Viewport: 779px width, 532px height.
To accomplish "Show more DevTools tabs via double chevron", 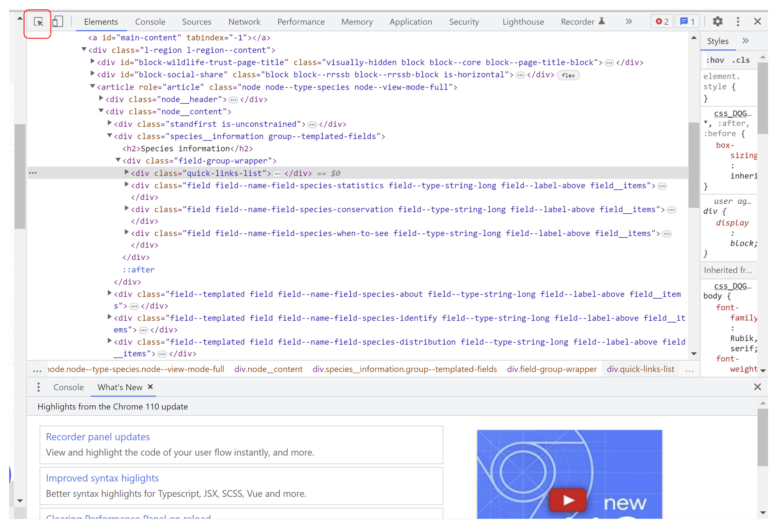I will tap(628, 21).
